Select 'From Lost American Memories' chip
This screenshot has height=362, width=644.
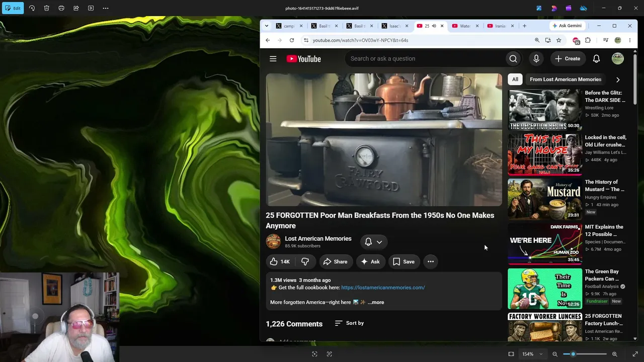tap(566, 79)
